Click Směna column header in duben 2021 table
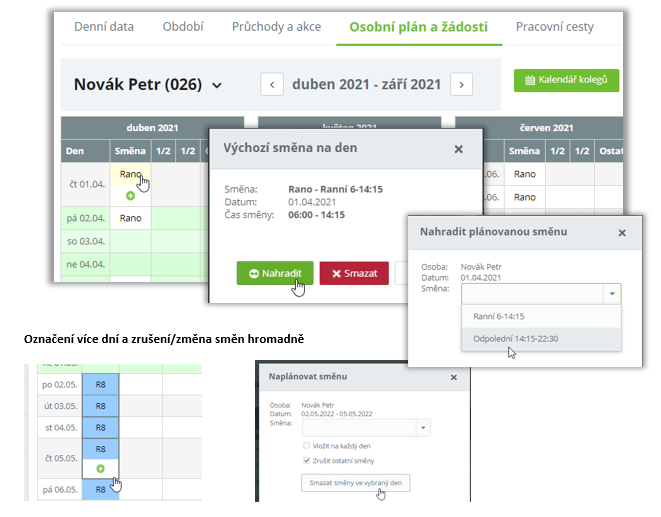The width and height of the screenshot is (661, 517). point(130,151)
